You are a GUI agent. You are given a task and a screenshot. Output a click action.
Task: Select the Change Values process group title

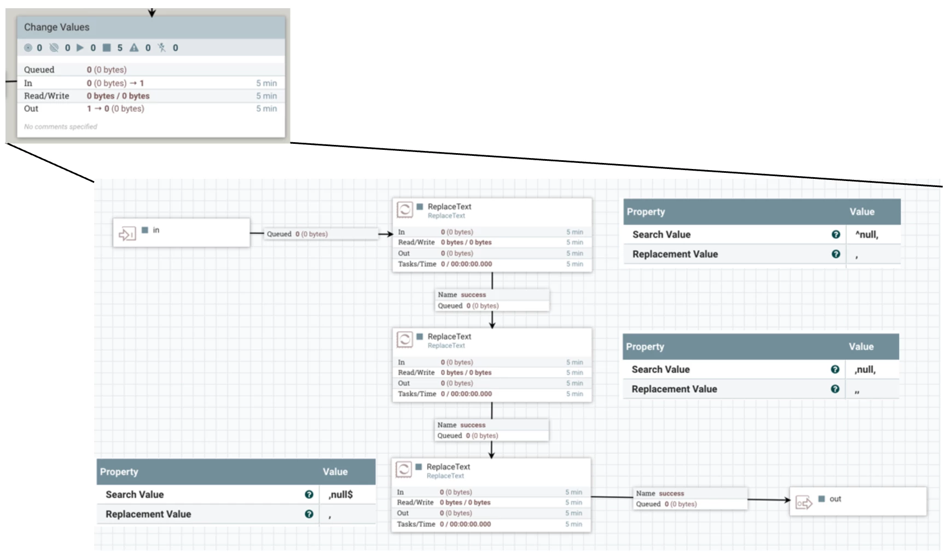[x=56, y=27]
